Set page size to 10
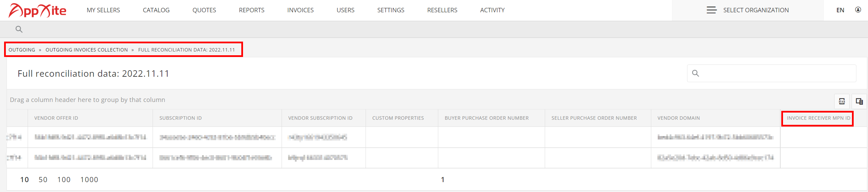Viewport: 868px width, 192px height. (25, 180)
